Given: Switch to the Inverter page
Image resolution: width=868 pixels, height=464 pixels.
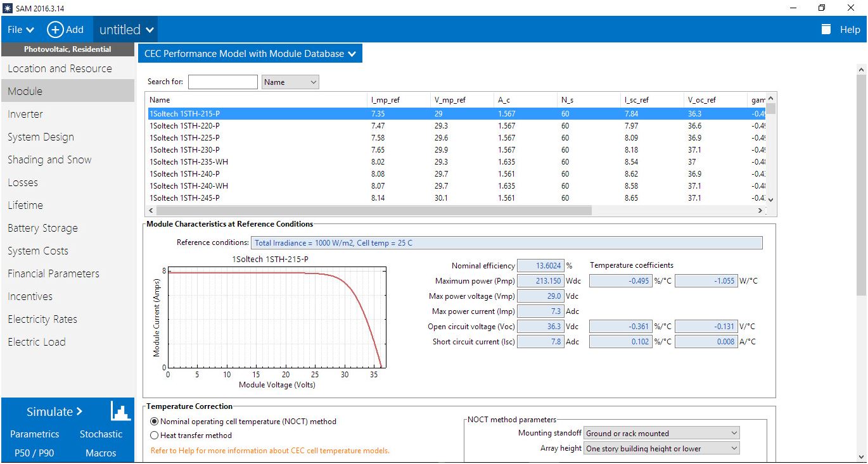Looking at the screenshot, I should 25,114.
